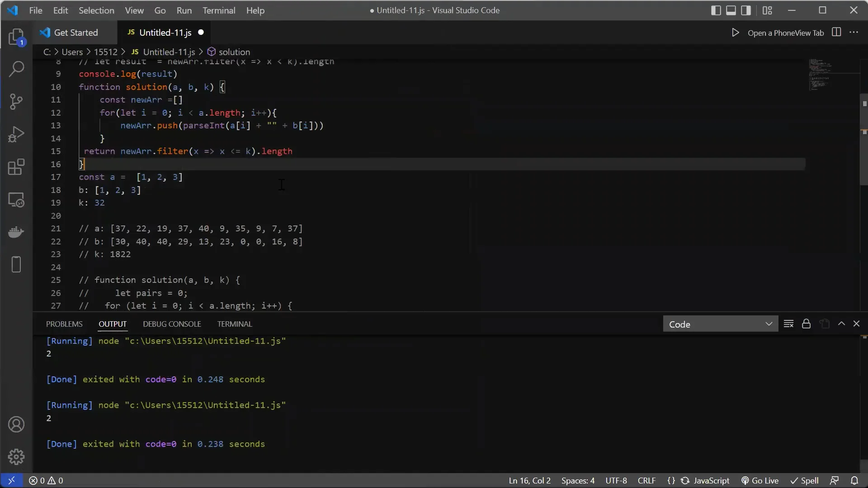Screen dimensions: 868x488
Task: Open the Explorer view in activity bar
Action: coord(17,37)
